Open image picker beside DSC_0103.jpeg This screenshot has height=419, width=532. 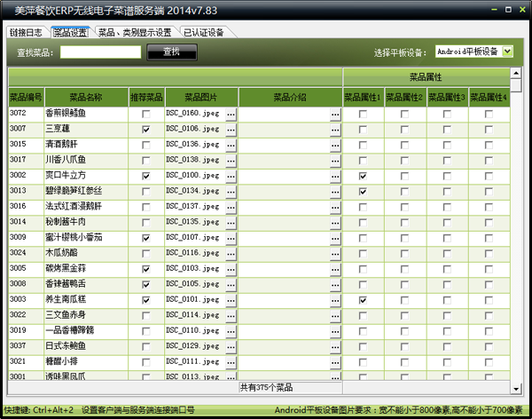[231, 268]
